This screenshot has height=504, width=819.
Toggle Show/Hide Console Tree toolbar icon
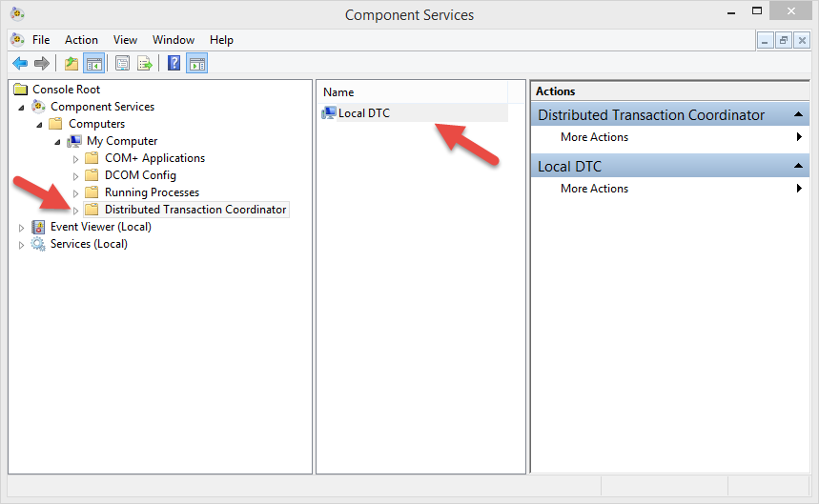click(x=94, y=64)
